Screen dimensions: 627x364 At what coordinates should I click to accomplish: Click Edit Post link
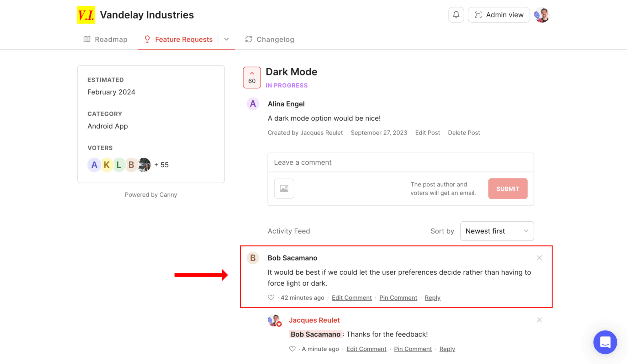click(427, 133)
